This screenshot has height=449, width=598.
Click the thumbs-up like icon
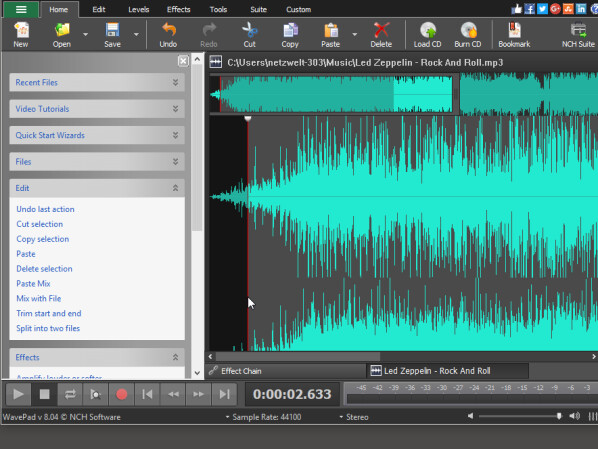[x=517, y=9]
